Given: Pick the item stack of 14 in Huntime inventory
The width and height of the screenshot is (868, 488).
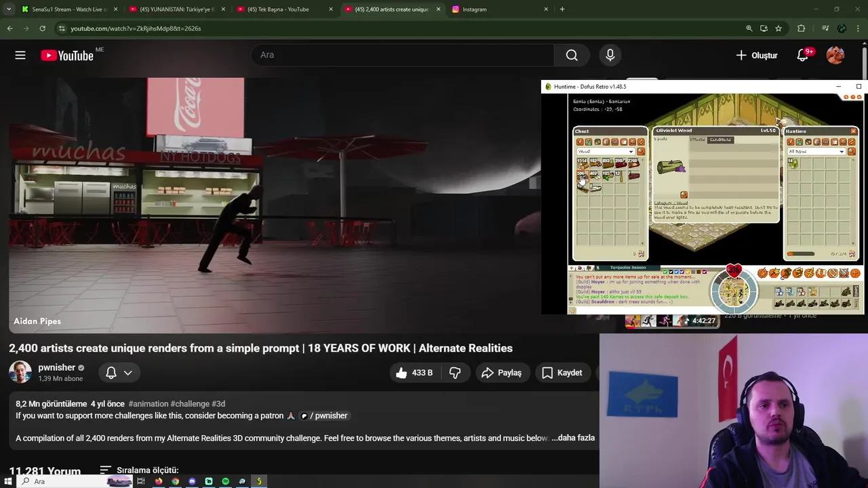Looking at the screenshot, I should pyautogui.click(x=793, y=163).
